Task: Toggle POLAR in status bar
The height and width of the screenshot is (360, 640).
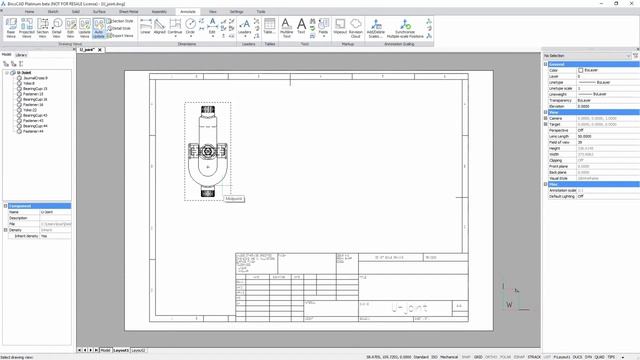Action: coord(505,357)
